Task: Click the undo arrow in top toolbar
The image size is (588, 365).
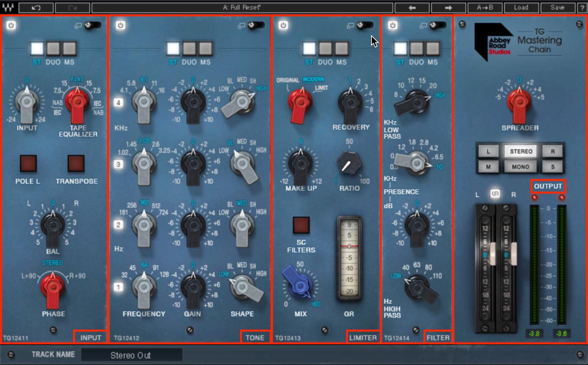Action: pos(36,8)
